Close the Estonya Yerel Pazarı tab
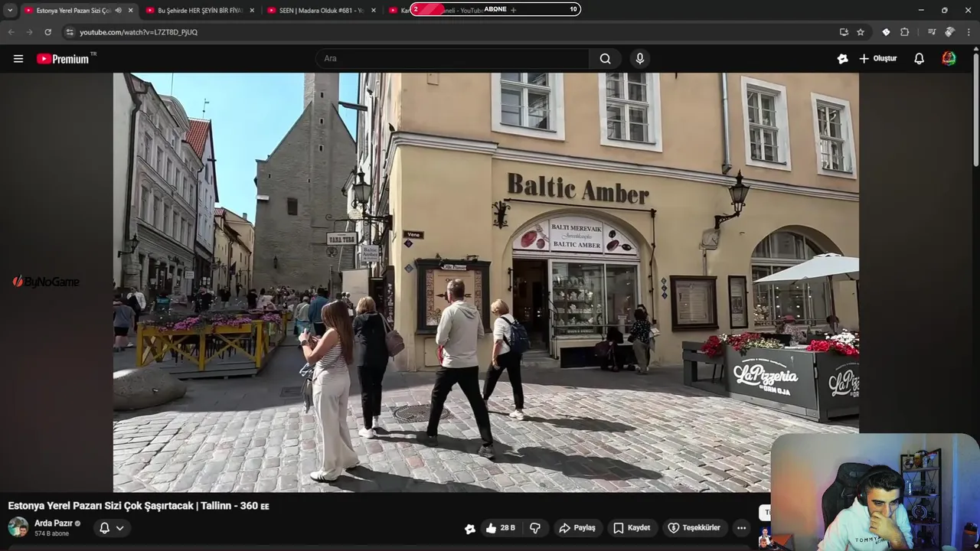This screenshot has height=551, width=980. click(x=130, y=11)
